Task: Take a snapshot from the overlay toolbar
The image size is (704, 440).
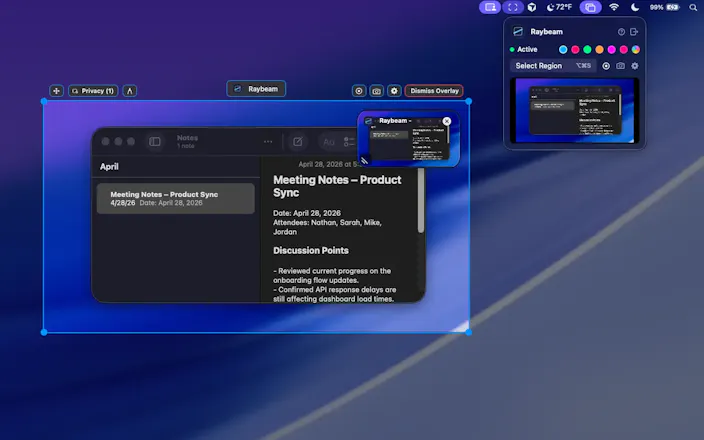Action: tap(376, 91)
